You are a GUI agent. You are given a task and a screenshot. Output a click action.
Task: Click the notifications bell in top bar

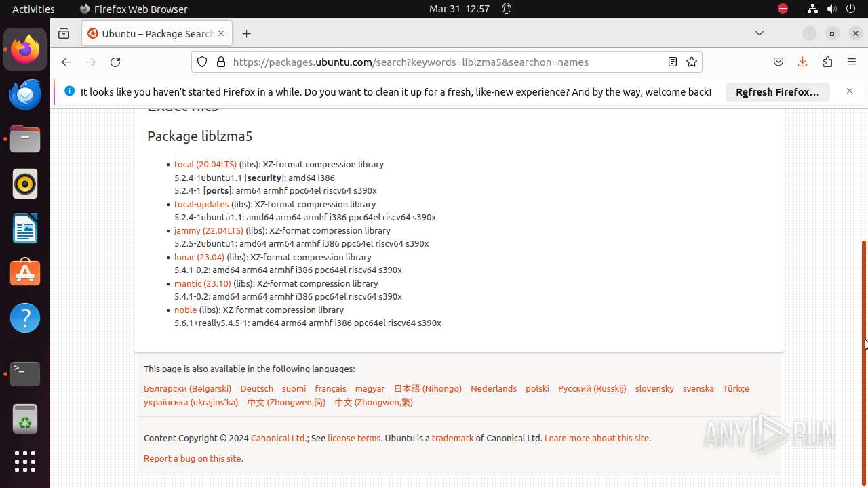(x=507, y=9)
